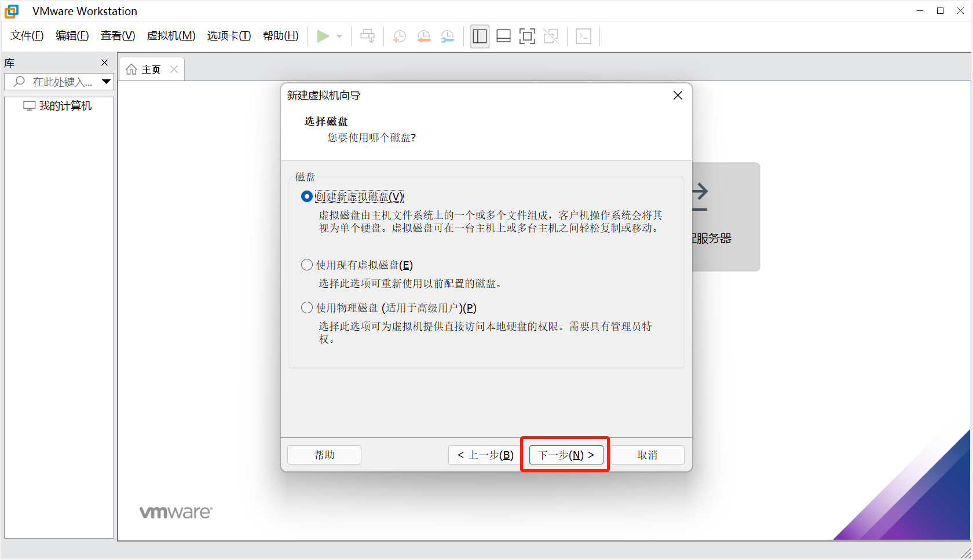Image resolution: width=973 pixels, height=560 pixels.
Task: Click the green power on play icon
Action: click(323, 36)
